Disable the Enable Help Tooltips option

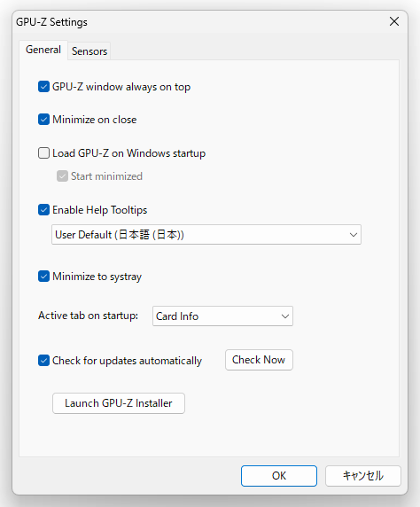point(43,210)
